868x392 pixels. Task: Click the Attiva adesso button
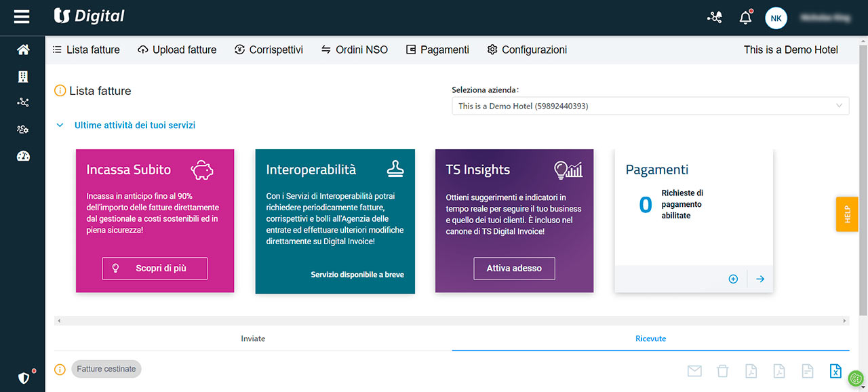click(x=514, y=269)
